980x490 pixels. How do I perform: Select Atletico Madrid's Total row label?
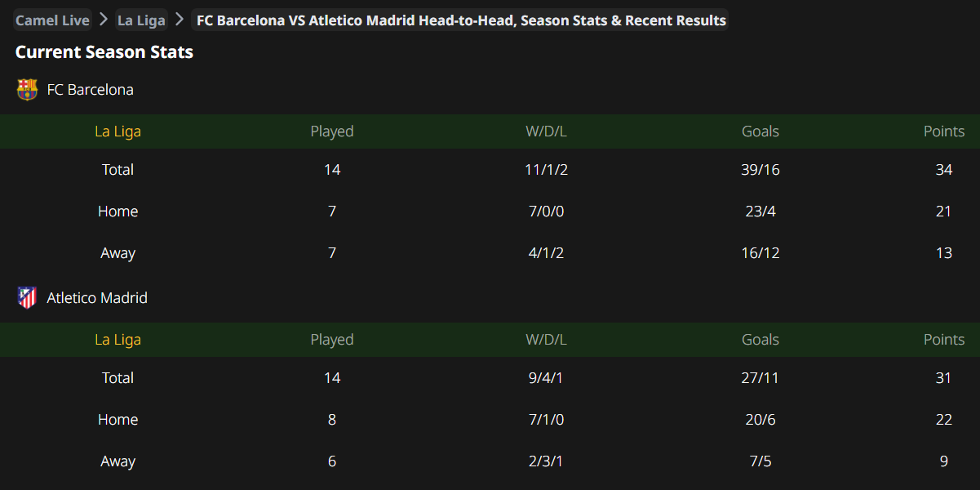point(118,378)
